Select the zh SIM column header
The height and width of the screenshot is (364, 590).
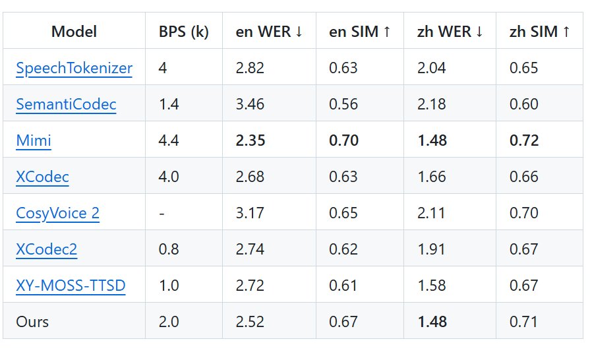[540, 32]
